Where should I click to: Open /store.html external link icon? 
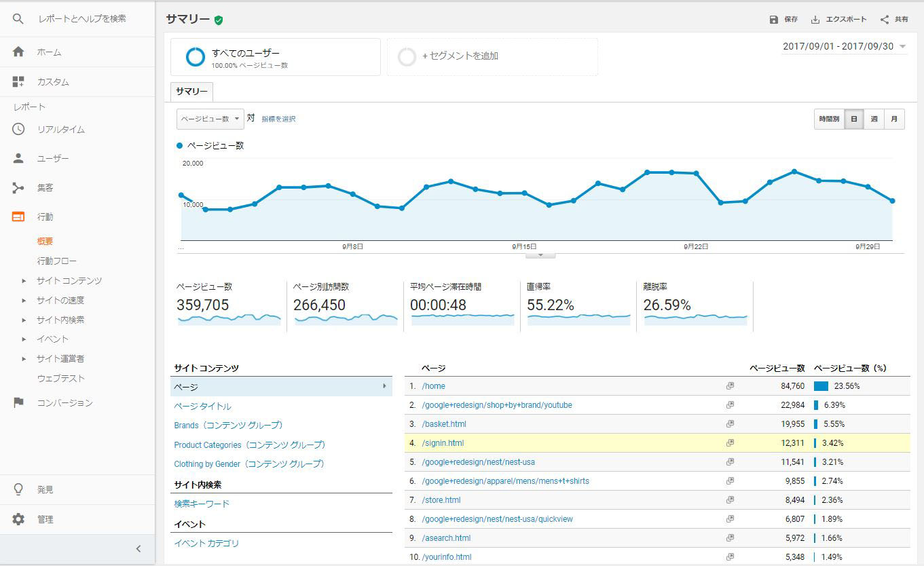(x=730, y=500)
